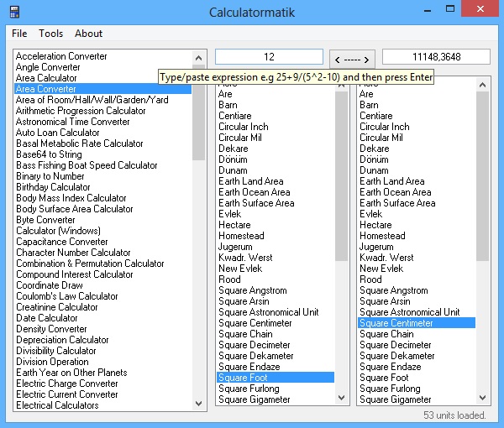Click the input value field containing 12
The image size is (504, 428).
tap(269, 57)
